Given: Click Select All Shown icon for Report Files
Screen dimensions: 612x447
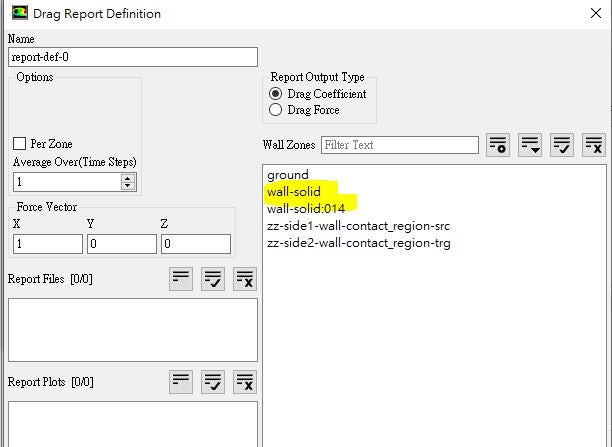Looking at the screenshot, I should click(213, 279).
